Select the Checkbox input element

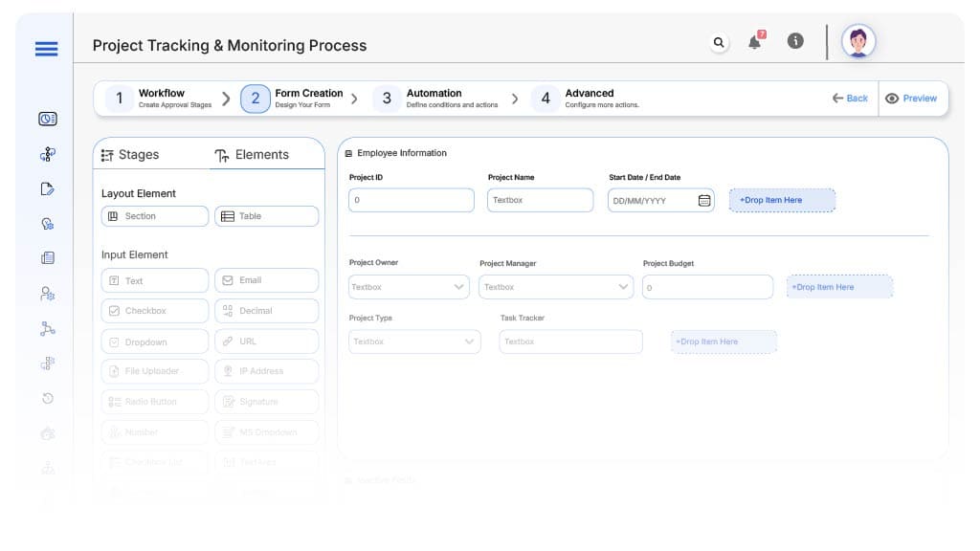154,311
